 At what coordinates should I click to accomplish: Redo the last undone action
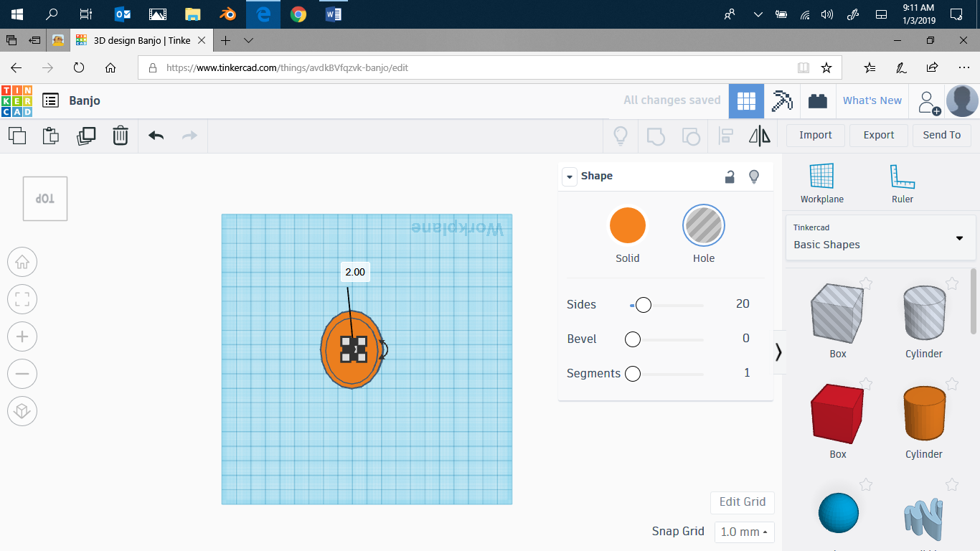click(x=189, y=135)
